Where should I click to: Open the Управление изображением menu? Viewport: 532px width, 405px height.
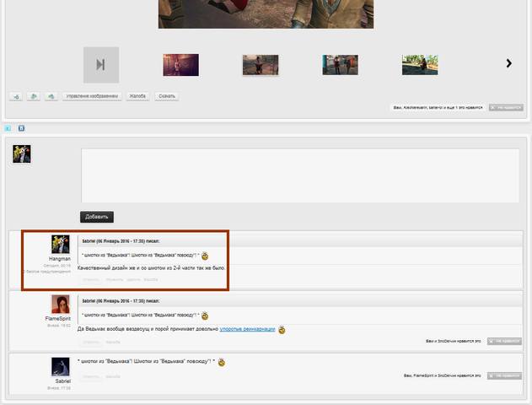tap(92, 96)
